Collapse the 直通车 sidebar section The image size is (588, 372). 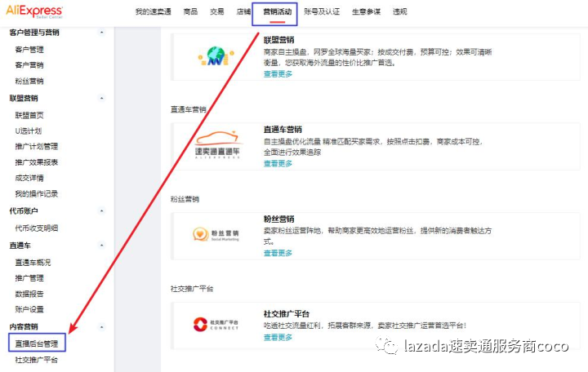point(101,246)
